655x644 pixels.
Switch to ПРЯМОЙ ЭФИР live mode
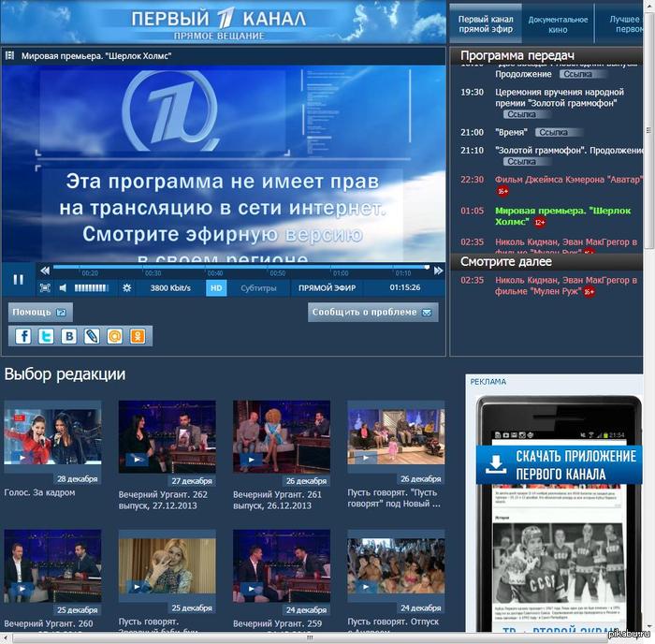327,288
